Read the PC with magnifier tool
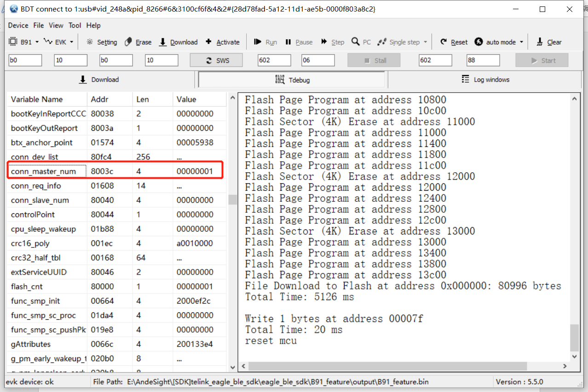This screenshot has height=392, width=588. 361,42
